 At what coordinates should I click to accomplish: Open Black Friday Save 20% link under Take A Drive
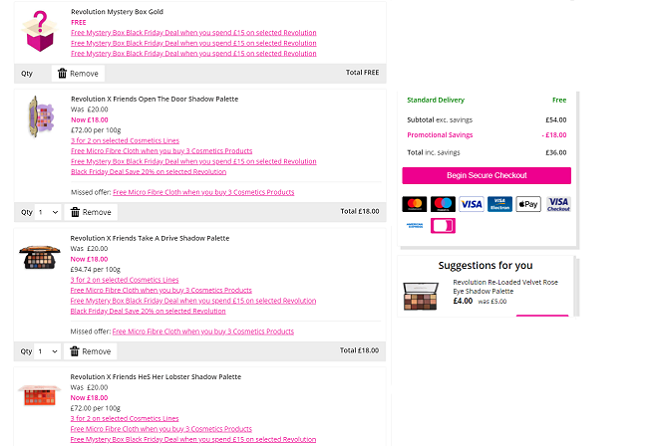[148, 311]
